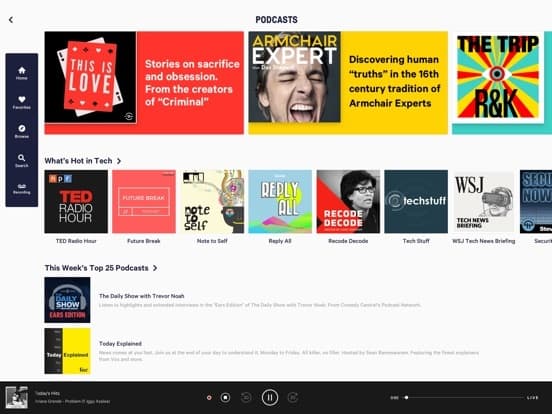Open now-playing album art thumbnail

coord(17,397)
